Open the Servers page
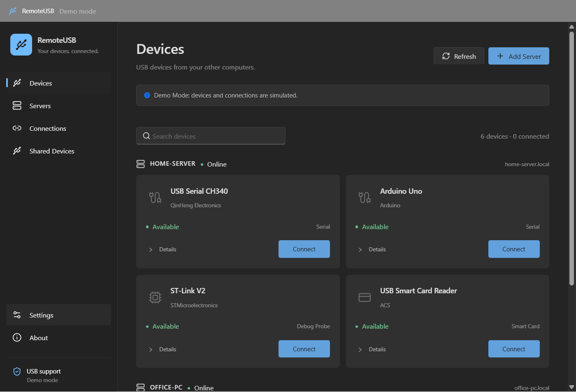 (58, 106)
